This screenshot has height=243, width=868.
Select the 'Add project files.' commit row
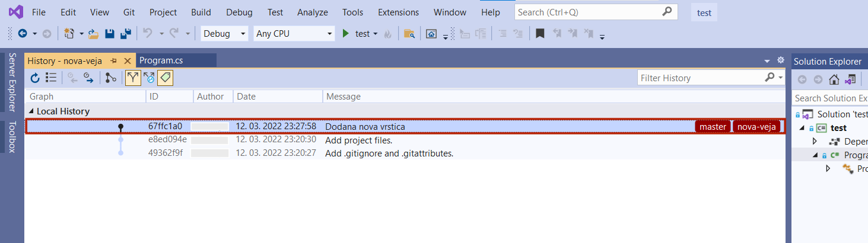click(358, 140)
